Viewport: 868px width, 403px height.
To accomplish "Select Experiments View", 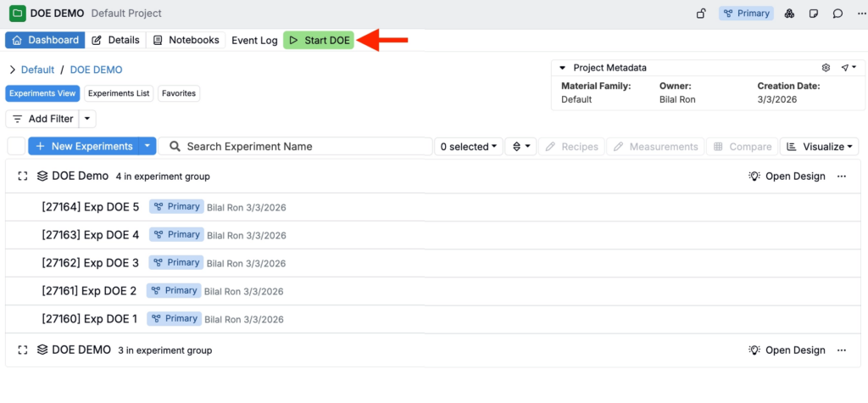I will click(x=42, y=93).
